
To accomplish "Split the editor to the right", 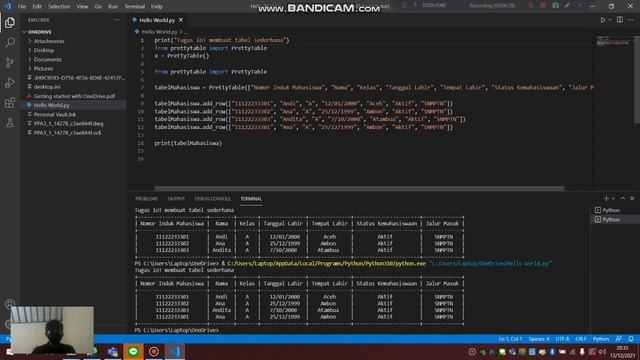I will (x=620, y=20).
